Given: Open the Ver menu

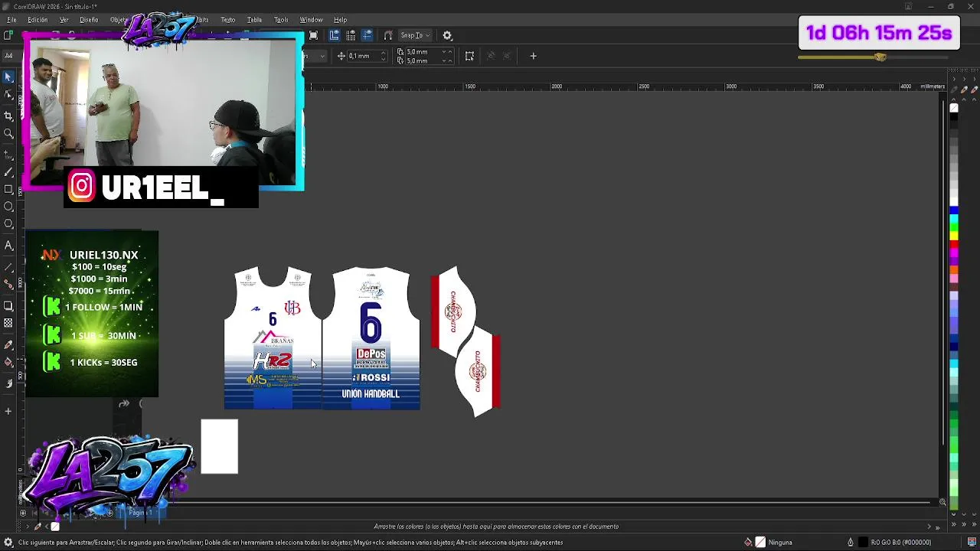Looking at the screenshot, I should coord(64,20).
